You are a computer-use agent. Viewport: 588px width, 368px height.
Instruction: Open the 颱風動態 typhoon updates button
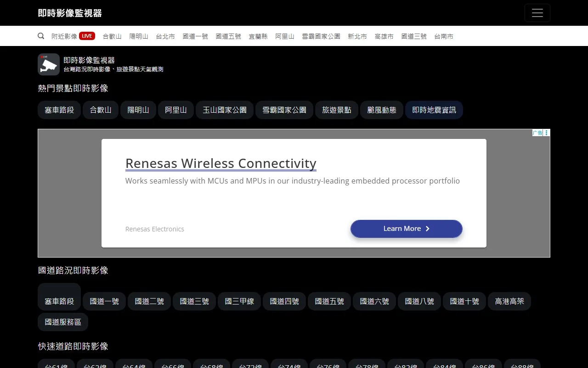[x=382, y=110]
